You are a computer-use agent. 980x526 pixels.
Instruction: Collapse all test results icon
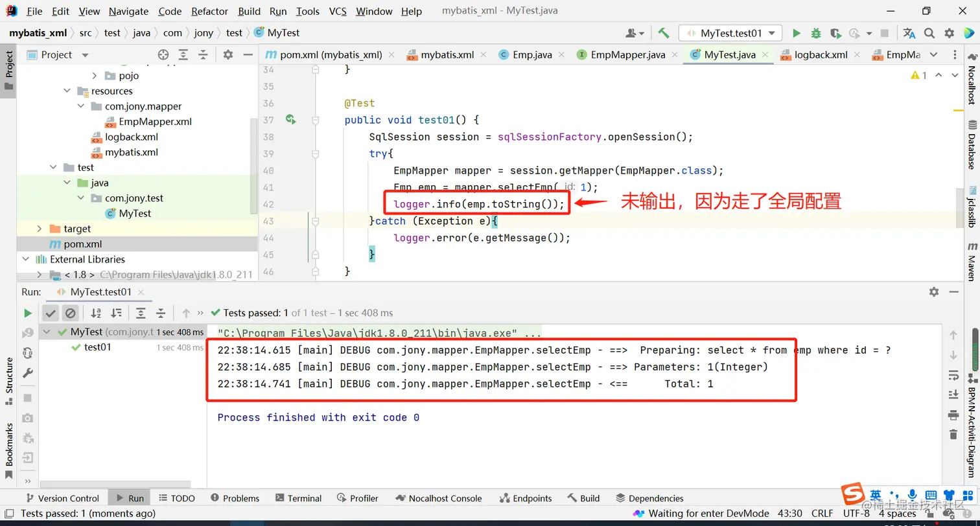(161, 314)
